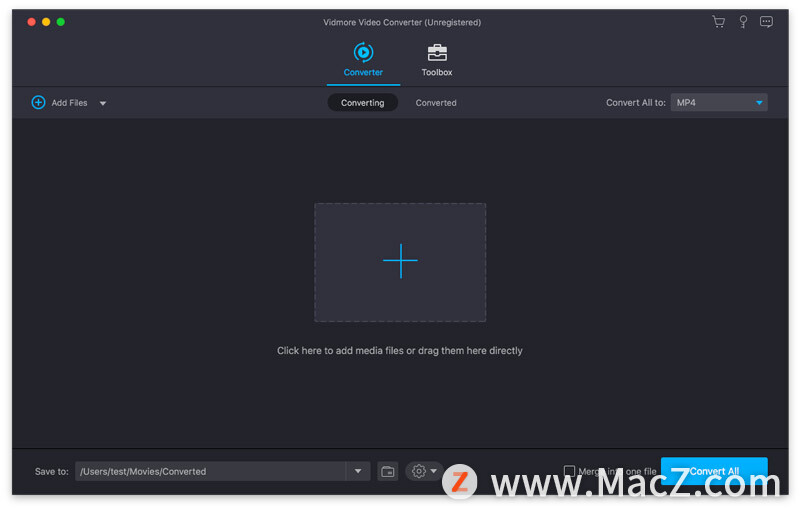Open the output folder icon

[388, 471]
